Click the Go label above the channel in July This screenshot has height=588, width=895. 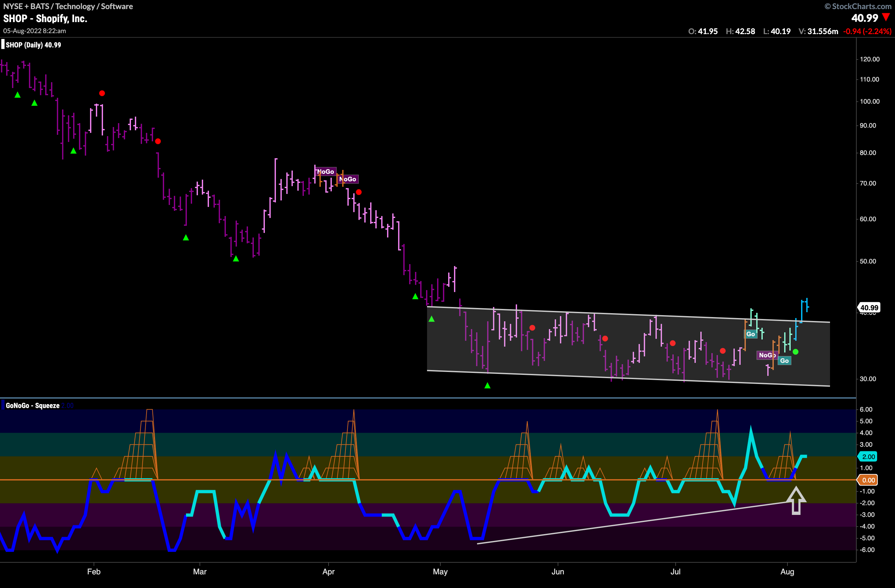click(751, 334)
